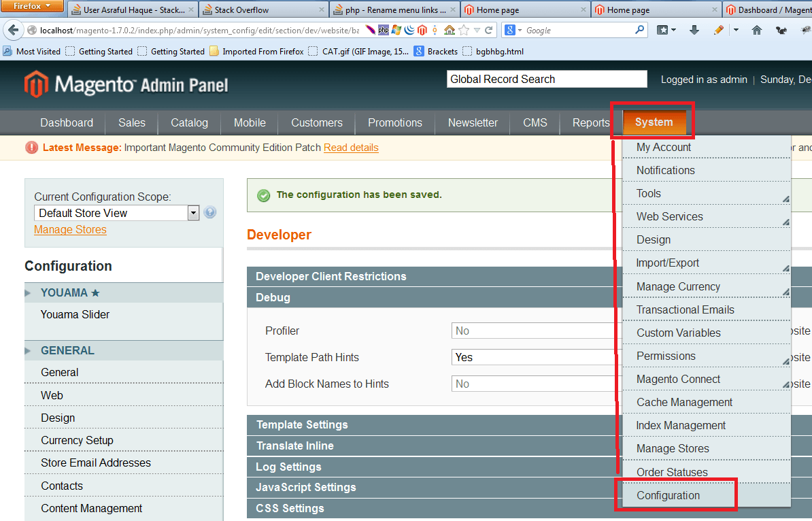Screen dimensions: 812x521
Task: Open the Catalog menu in navigation bar
Action: pos(189,122)
